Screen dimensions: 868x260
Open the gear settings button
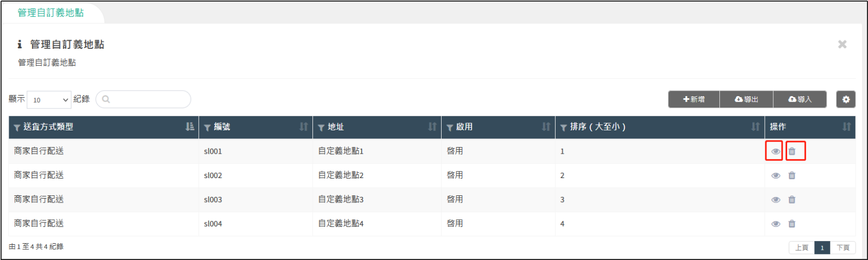(x=846, y=99)
